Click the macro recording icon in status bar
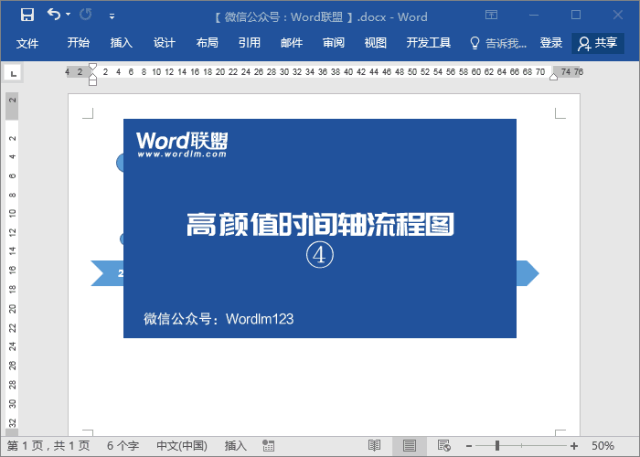The height and width of the screenshot is (457, 640). point(268,446)
